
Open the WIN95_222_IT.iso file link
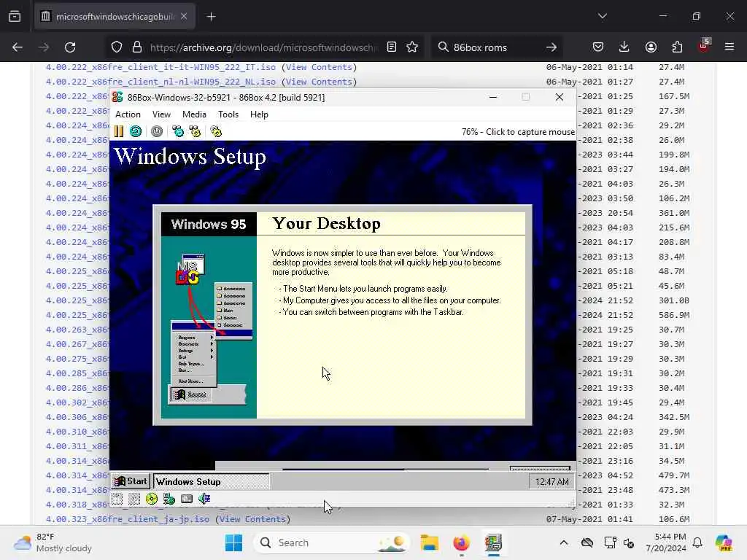coord(160,67)
